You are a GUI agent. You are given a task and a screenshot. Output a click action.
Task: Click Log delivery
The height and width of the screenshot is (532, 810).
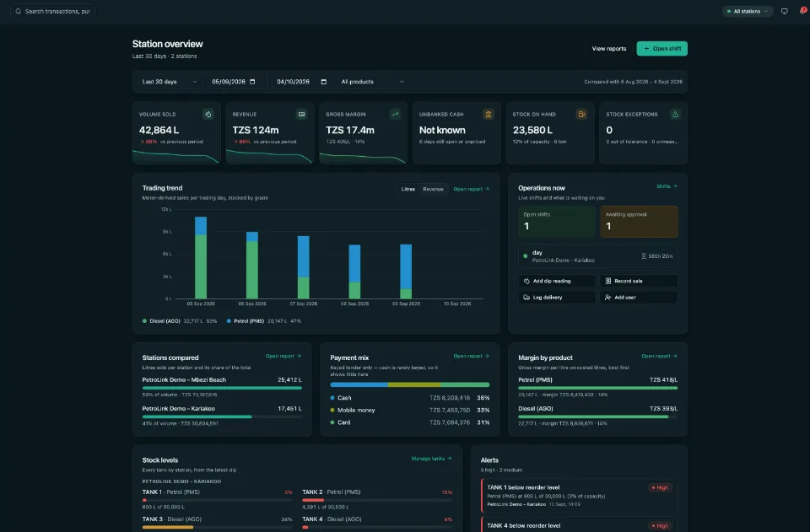coord(557,298)
